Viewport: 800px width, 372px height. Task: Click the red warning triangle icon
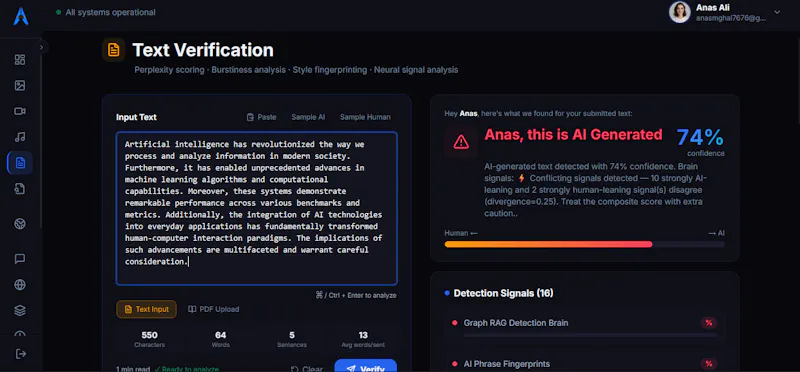[461, 141]
